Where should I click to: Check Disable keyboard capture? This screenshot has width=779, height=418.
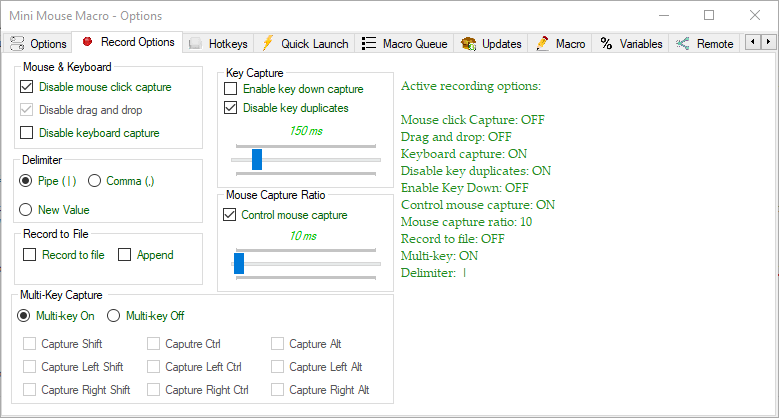(26, 133)
